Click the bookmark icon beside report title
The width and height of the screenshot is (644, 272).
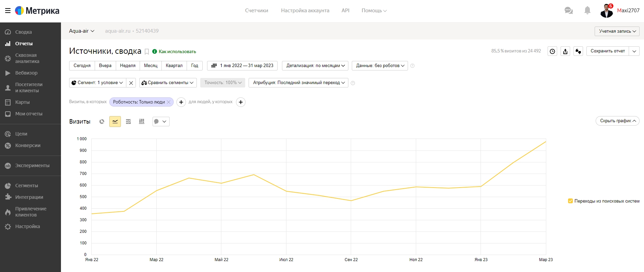[147, 51]
